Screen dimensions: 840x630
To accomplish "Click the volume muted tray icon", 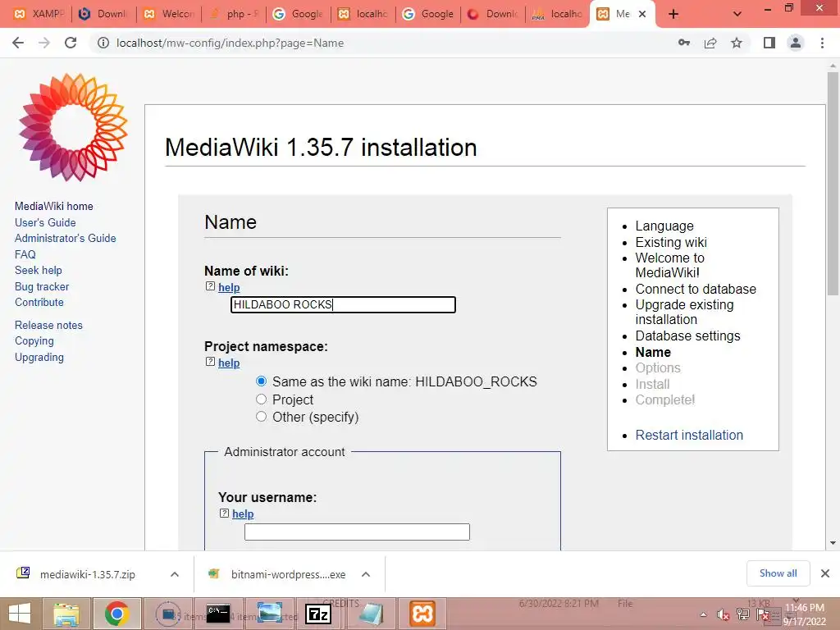I will 723,615.
